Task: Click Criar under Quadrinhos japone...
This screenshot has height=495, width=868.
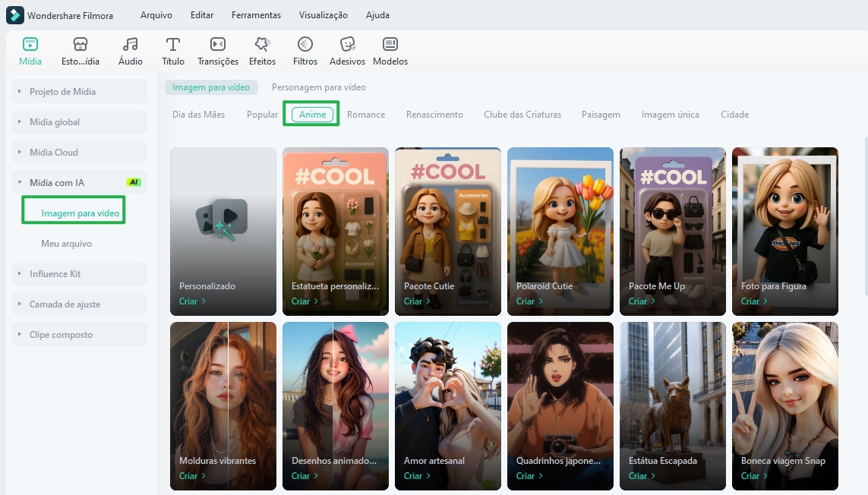Action: tap(530, 475)
